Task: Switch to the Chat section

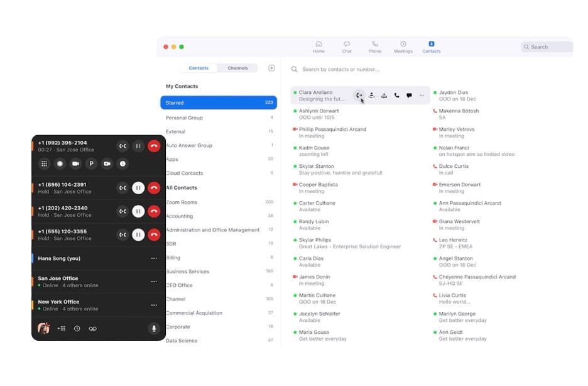Action: tap(346, 46)
